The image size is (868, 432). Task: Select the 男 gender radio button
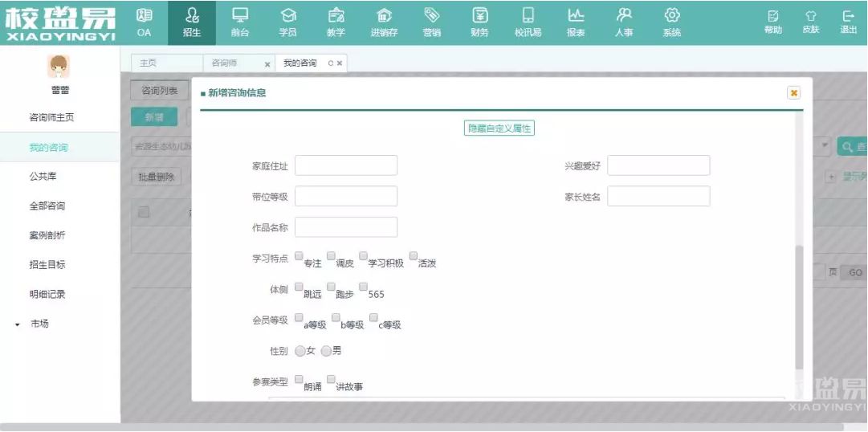point(326,351)
